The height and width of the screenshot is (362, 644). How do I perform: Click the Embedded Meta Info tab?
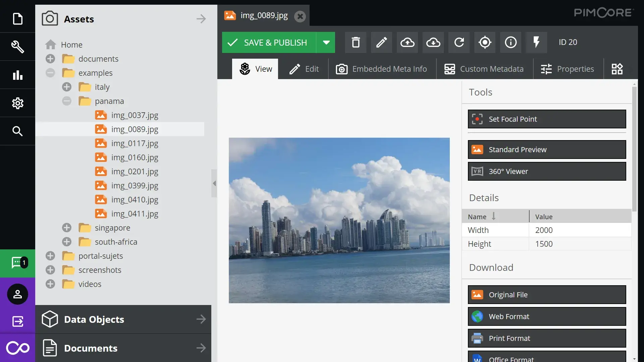[381, 68]
